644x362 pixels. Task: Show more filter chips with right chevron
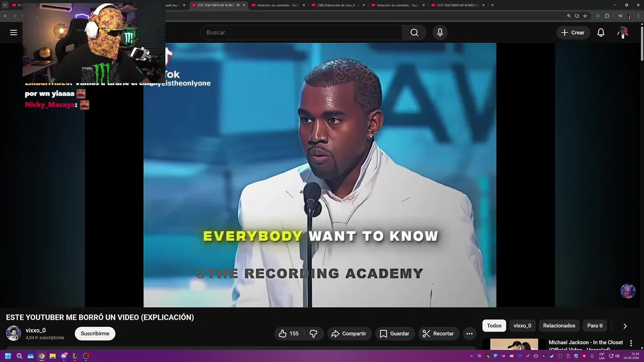pos(625,326)
